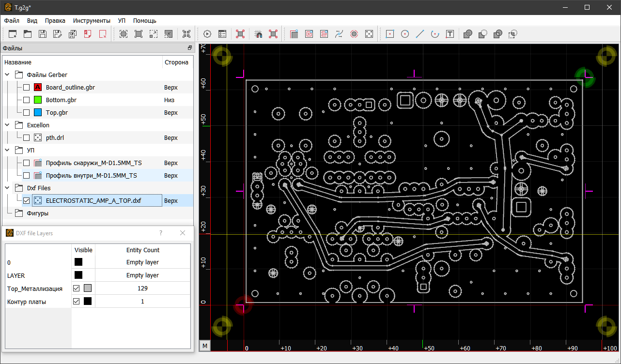Screen dimensions: 621x364
Task: Click the M button below the canvas
Action: [205, 346]
